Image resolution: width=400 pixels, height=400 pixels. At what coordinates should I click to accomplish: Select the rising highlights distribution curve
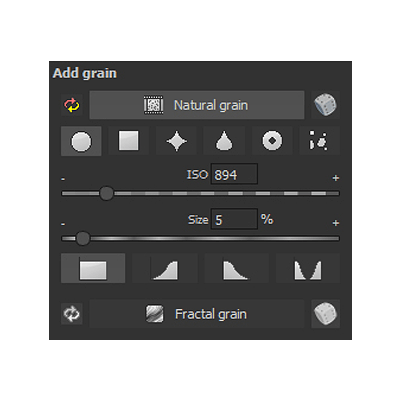pyautogui.click(x=165, y=268)
